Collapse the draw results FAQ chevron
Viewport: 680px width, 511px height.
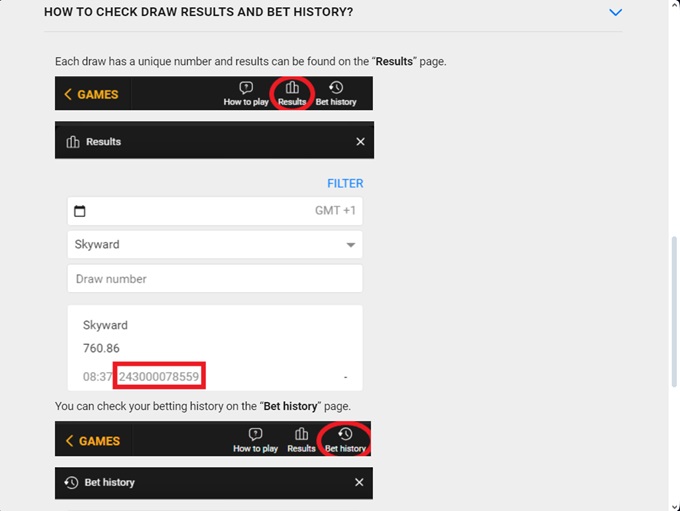click(615, 12)
